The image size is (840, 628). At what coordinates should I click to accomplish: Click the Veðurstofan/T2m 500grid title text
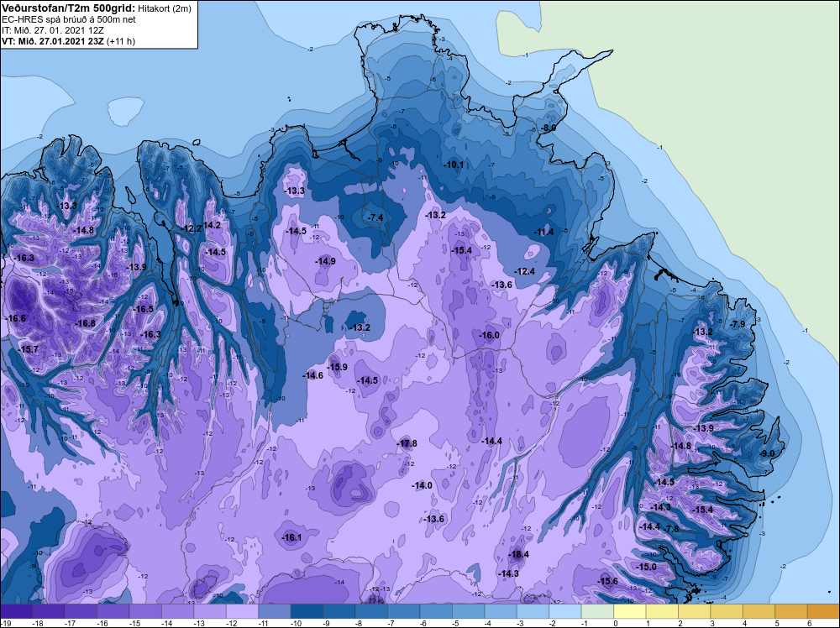[67, 8]
